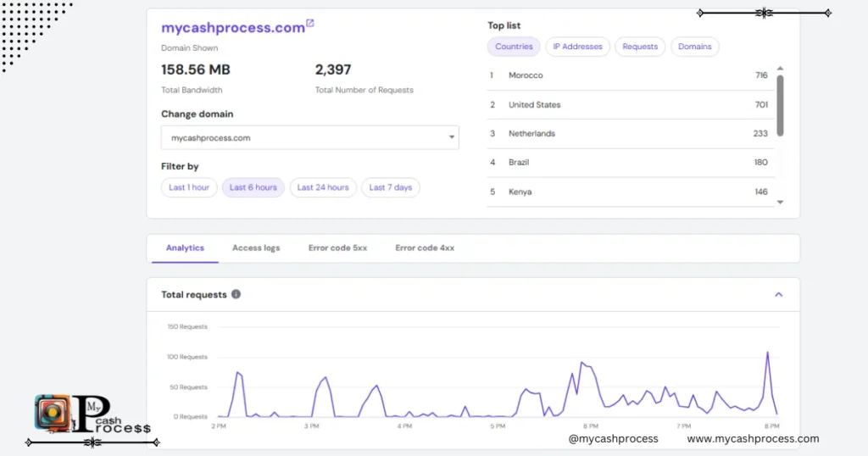Open the Change domain dropdown
This screenshot has height=456, width=868.
coord(310,138)
